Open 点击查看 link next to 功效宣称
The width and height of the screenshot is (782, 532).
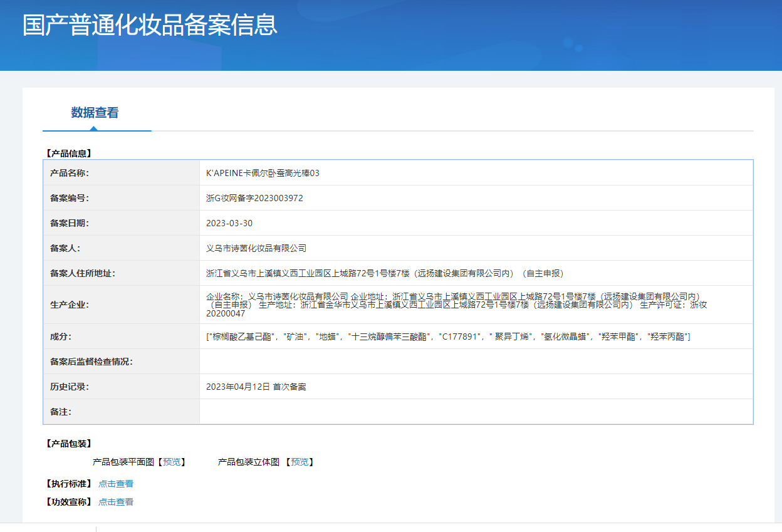click(116, 502)
